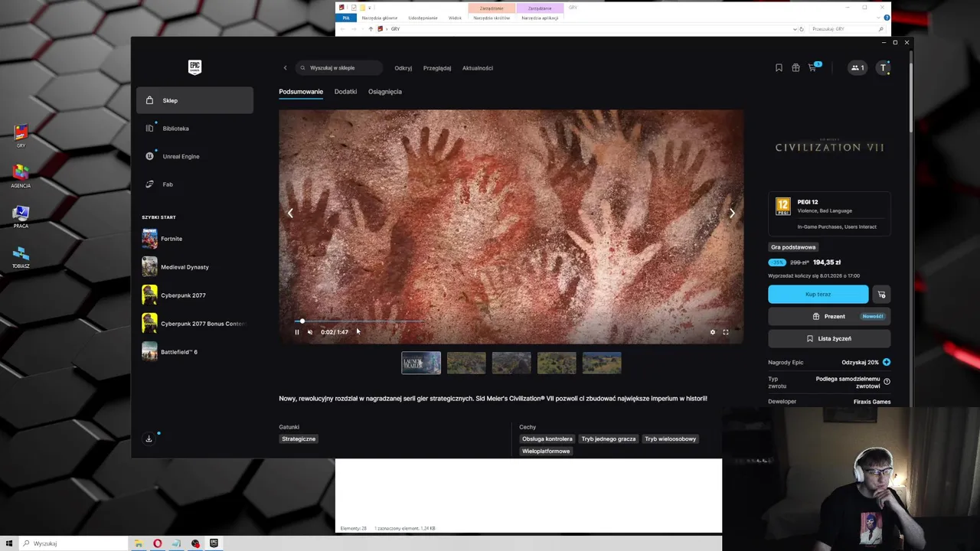Select the second media thumbnail
This screenshot has height=551, width=980.
pyautogui.click(x=466, y=363)
